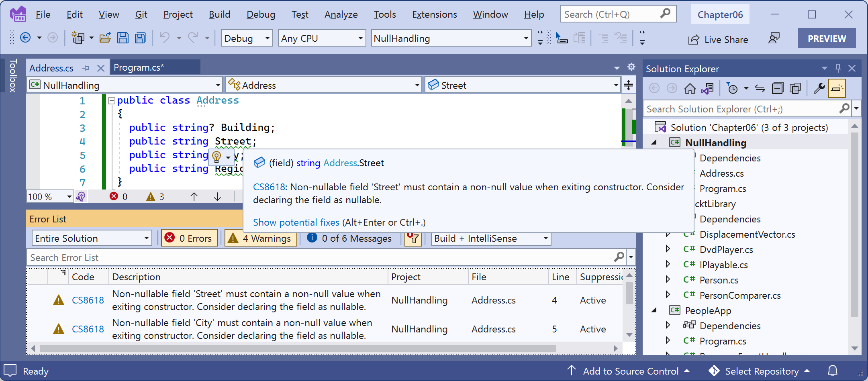Click the PREVIEW badge button

tap(827, 39)
